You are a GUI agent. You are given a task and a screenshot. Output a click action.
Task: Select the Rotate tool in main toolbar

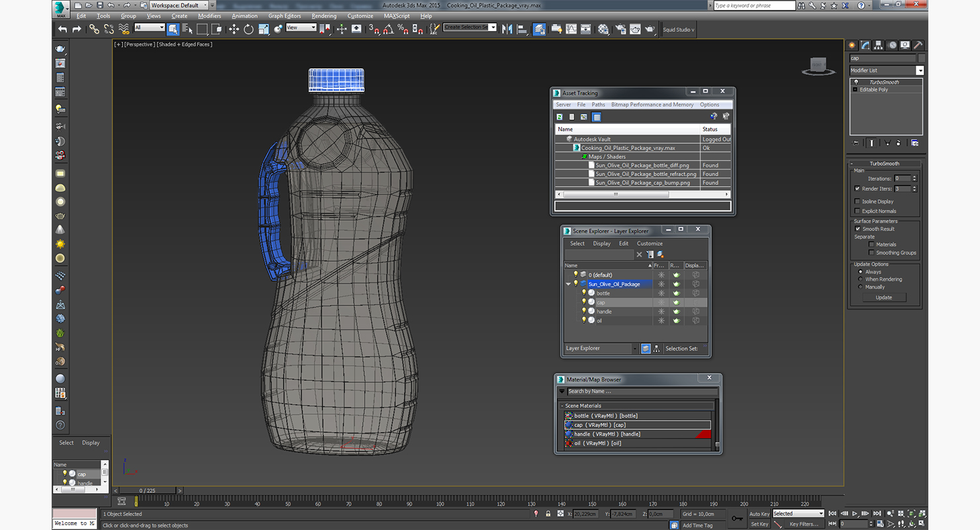pos(248,29)
